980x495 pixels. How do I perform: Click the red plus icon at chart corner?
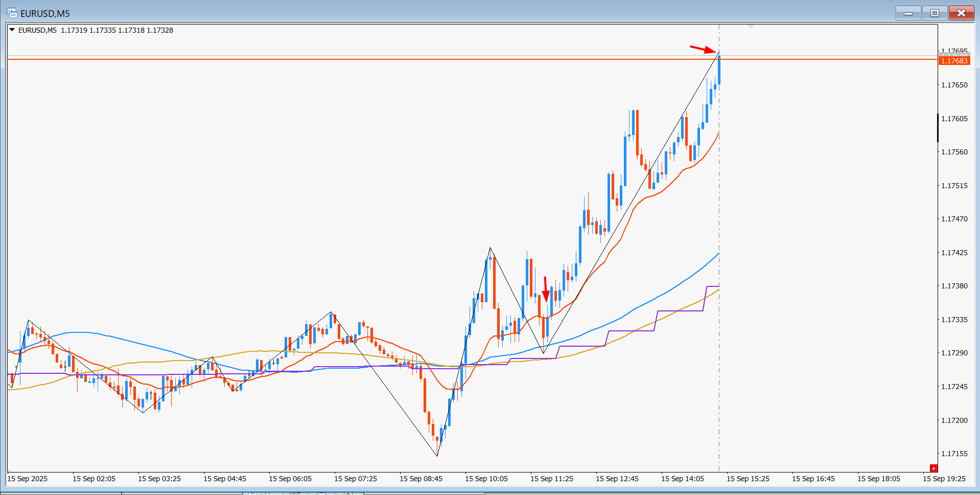tap(934, 468)
